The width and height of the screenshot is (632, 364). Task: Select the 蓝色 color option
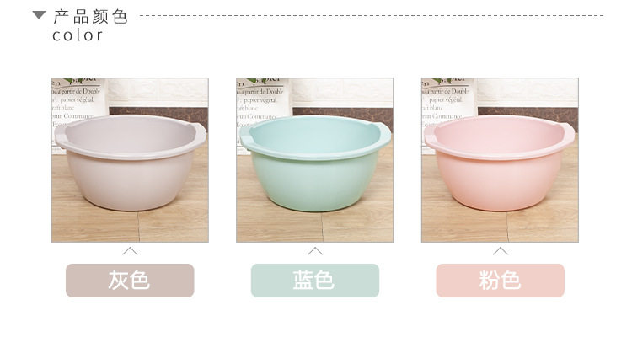[315, 281]
